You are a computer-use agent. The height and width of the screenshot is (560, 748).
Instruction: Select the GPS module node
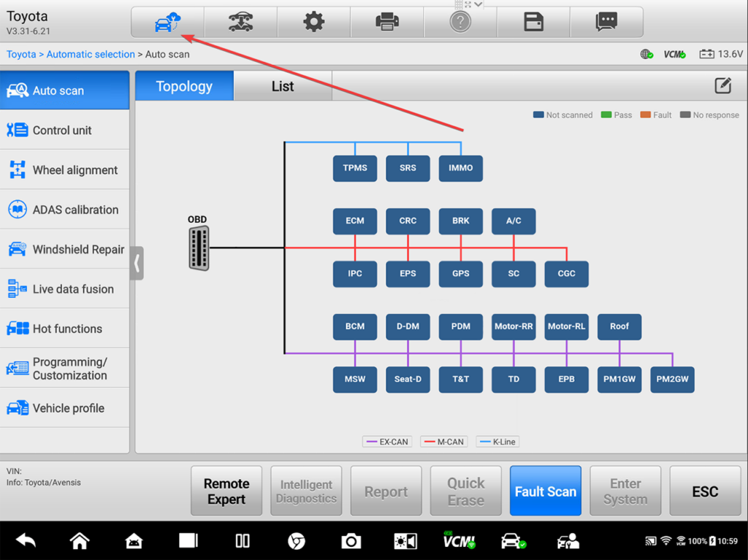click(x=461, y=274)
